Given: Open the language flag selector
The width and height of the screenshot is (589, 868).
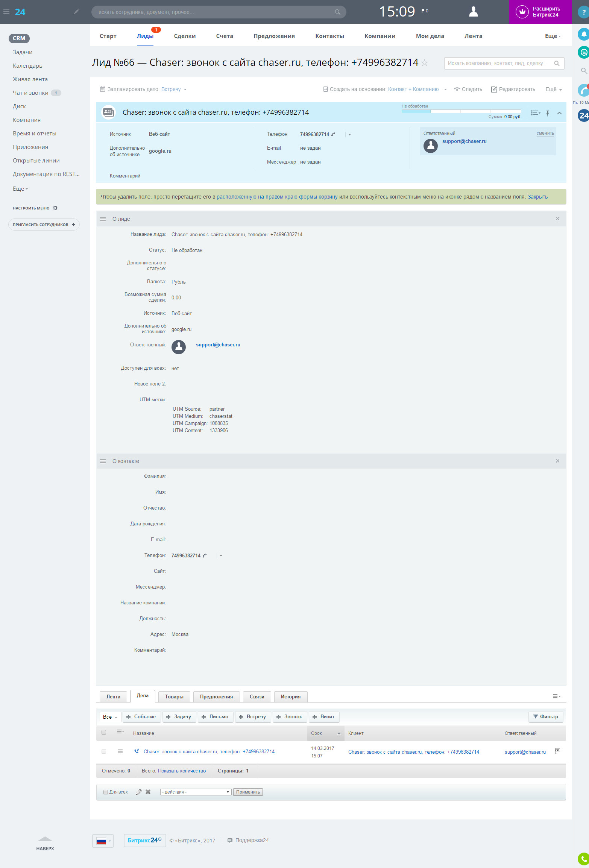Looking at the screenshot, I should [x=103, y=841].
